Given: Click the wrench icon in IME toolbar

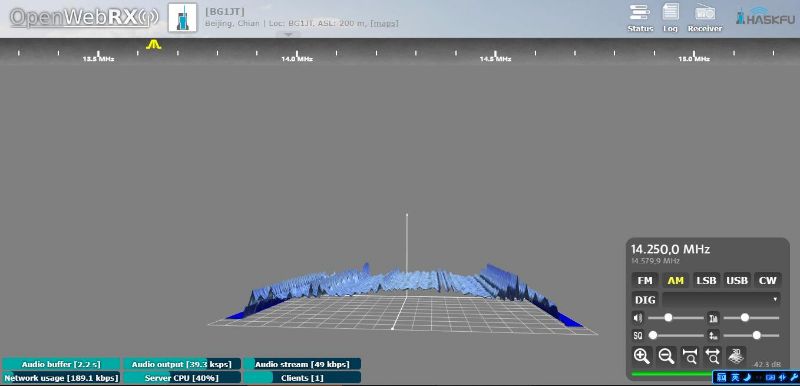Looking at the screenshot, I should [x=794, y=378].
